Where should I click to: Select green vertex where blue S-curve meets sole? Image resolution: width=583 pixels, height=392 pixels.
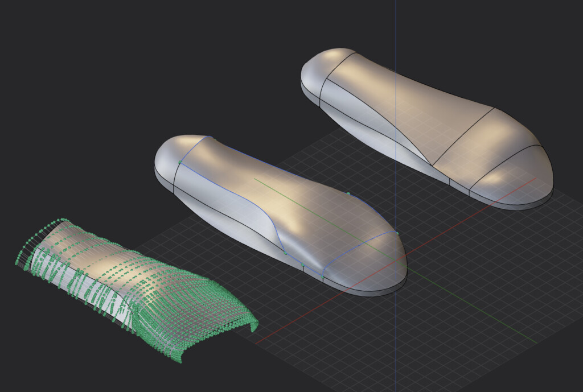point(286,253)
